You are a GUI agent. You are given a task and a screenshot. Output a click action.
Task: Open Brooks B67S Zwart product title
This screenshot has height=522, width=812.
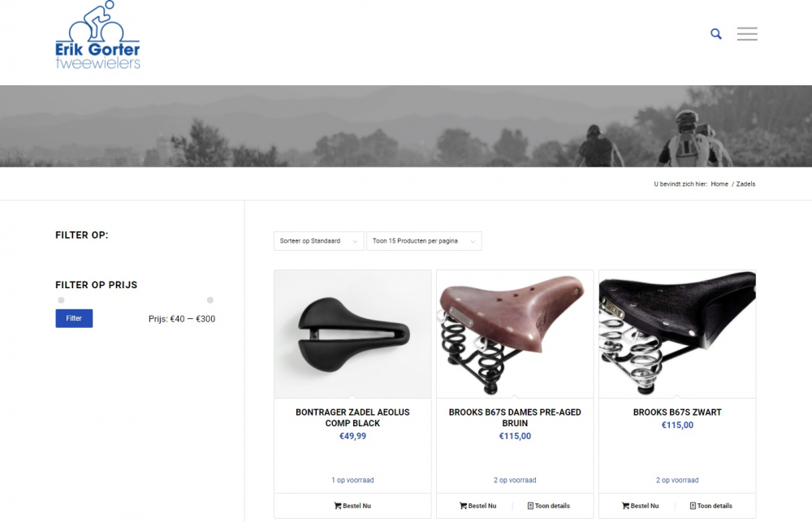[x=677, y=412]
